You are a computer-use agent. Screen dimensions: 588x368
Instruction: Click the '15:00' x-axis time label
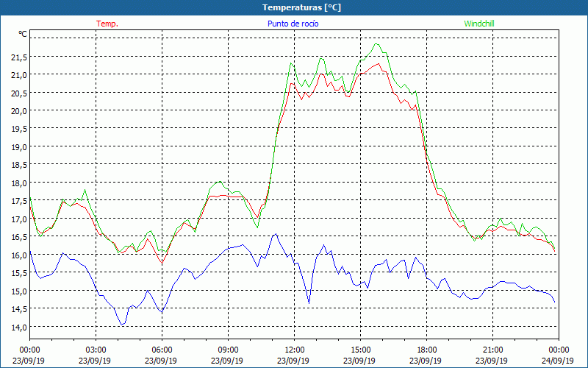pos(360,350)
